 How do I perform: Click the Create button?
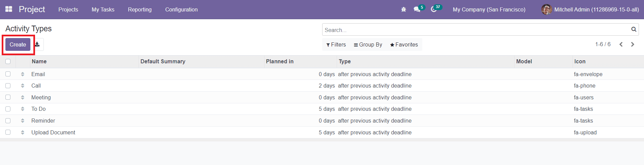(x=18, y=44)
